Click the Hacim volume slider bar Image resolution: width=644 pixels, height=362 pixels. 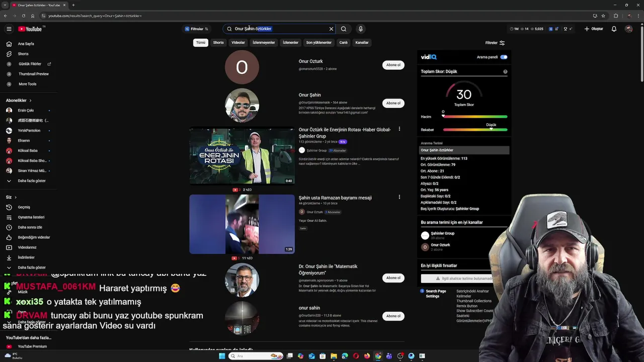pos(475,117)
